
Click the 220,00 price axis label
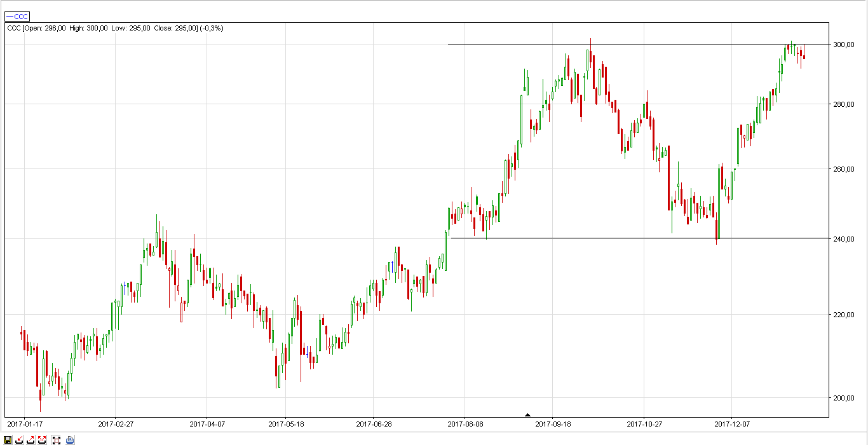[843, 315]
